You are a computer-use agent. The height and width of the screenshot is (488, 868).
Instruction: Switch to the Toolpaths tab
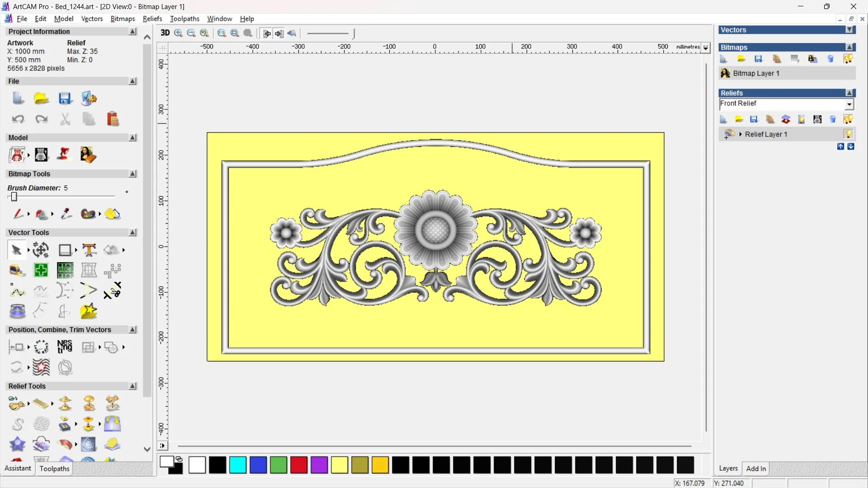[54, 469]
